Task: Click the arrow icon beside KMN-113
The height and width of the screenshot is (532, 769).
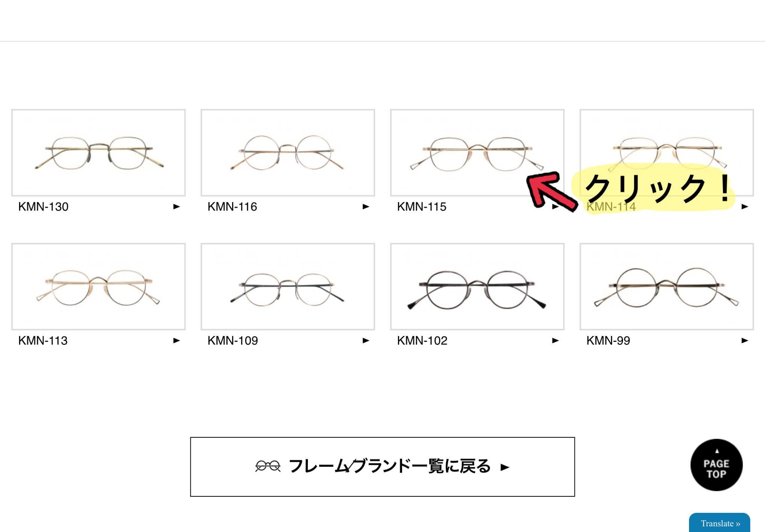Action: click(x=176, y=341)
